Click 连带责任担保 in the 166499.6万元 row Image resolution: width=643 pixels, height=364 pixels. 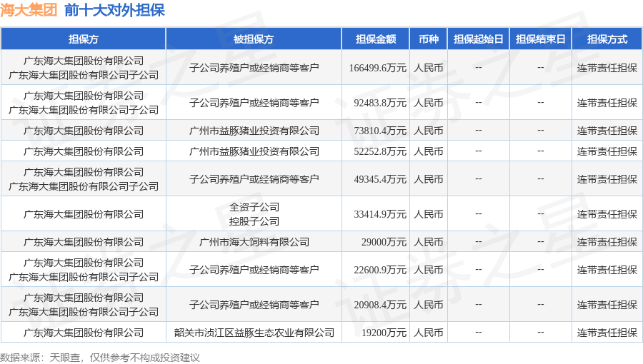pyautogui.click(x=607, y=68)
